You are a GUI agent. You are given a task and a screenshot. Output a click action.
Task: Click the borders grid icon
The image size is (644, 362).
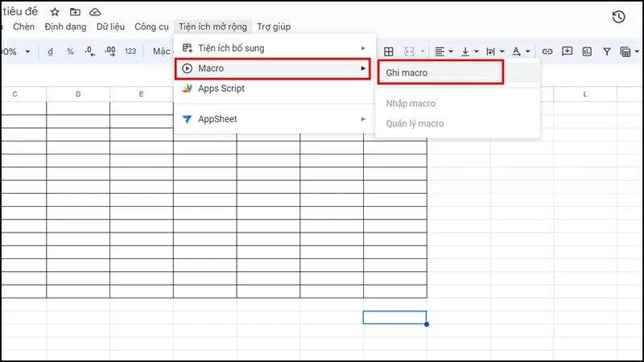(388, 51)
